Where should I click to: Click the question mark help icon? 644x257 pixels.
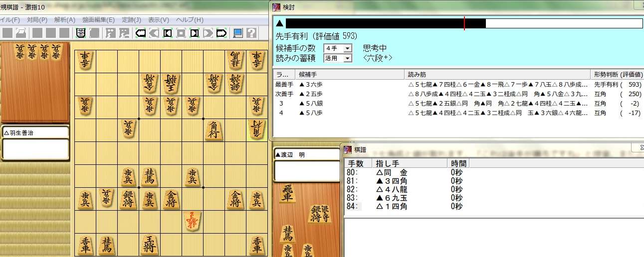point(251,33)
